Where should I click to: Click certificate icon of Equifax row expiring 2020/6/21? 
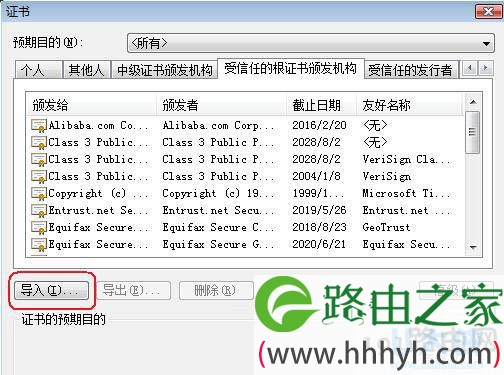coord(38,245)
